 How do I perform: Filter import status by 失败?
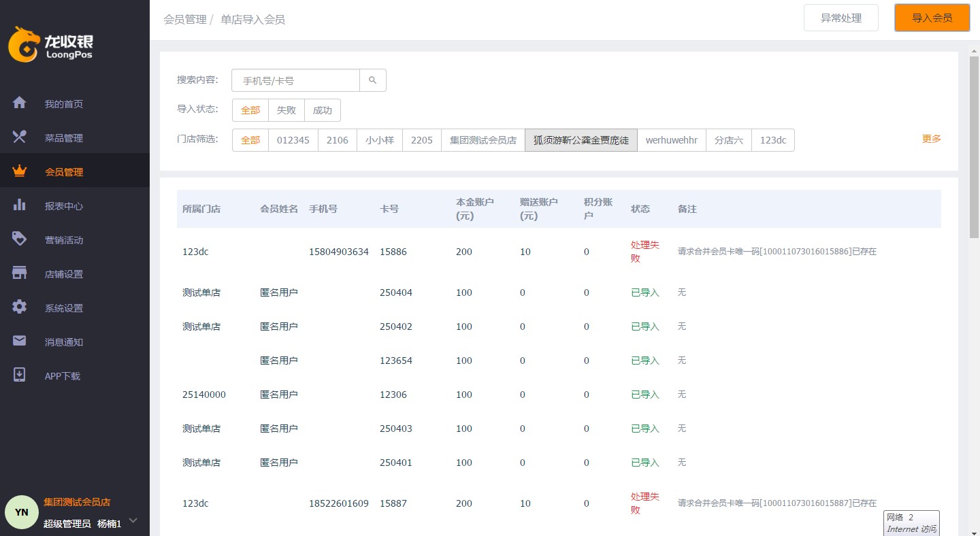click(287, 110)
